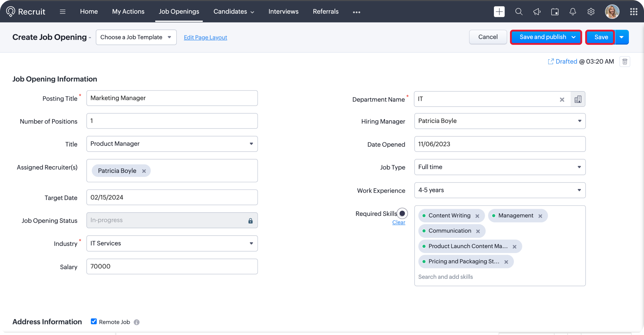
Task: Delete the draft using trash icon
Action: click(x=625, y=62)
